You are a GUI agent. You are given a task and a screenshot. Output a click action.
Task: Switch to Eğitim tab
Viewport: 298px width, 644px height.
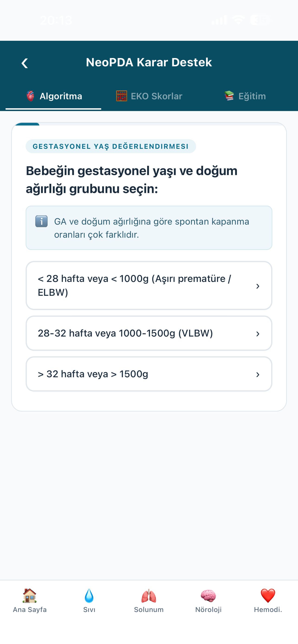coord(245,96)
